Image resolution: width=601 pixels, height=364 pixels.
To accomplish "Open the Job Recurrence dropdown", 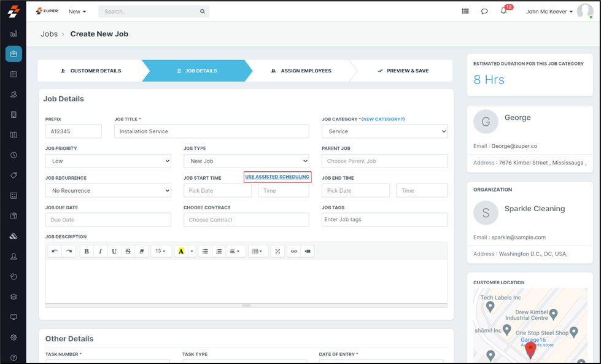I will coord(108,191).
